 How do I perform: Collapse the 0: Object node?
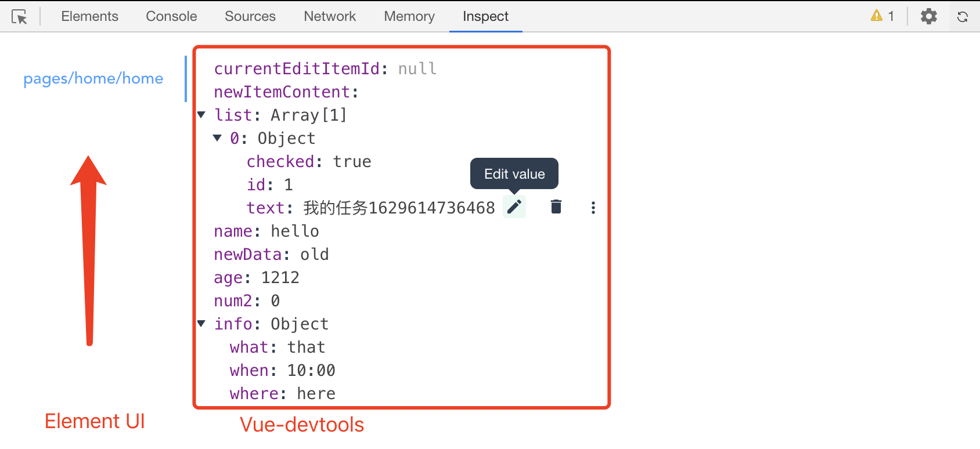pos(217,138)
